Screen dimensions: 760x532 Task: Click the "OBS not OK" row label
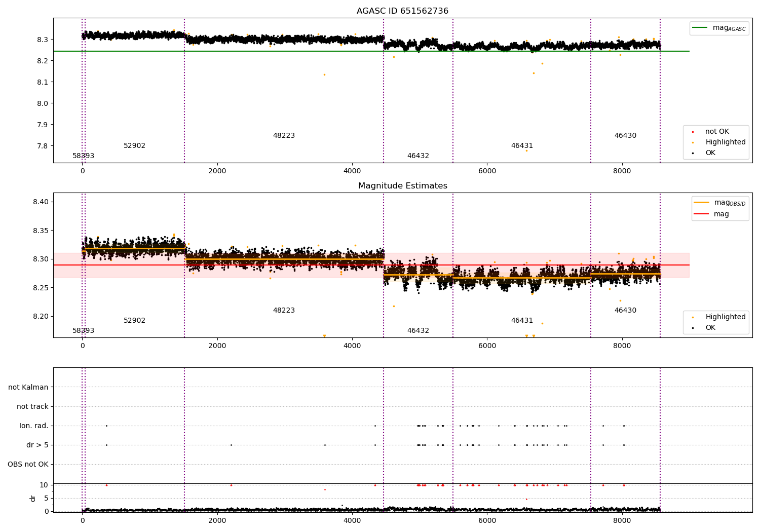click(x=28, y=465)
